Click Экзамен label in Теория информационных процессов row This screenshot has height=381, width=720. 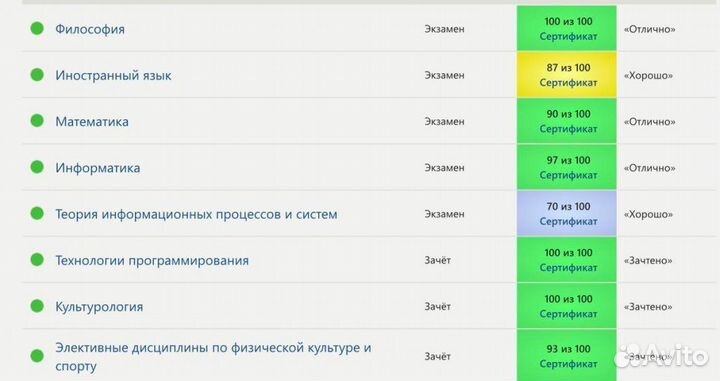click(x=444, y=214)
